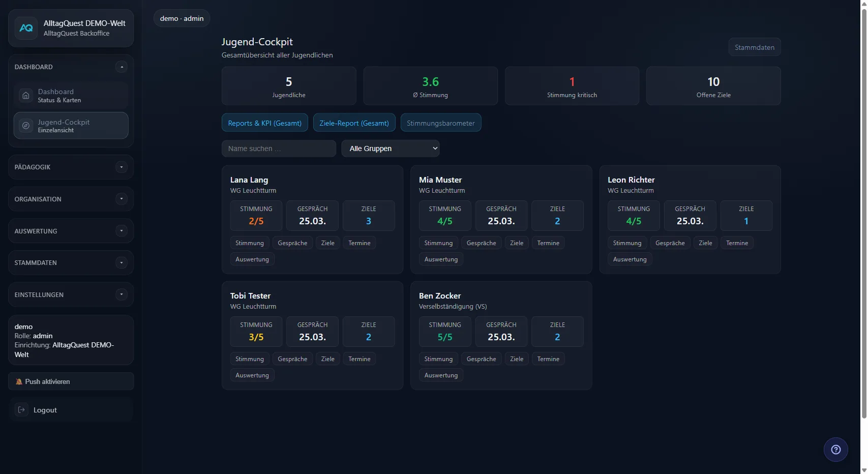This screenshot has width=868, height=474.
Task: Open the help question mark button
Action: click(x=835, y=450)
